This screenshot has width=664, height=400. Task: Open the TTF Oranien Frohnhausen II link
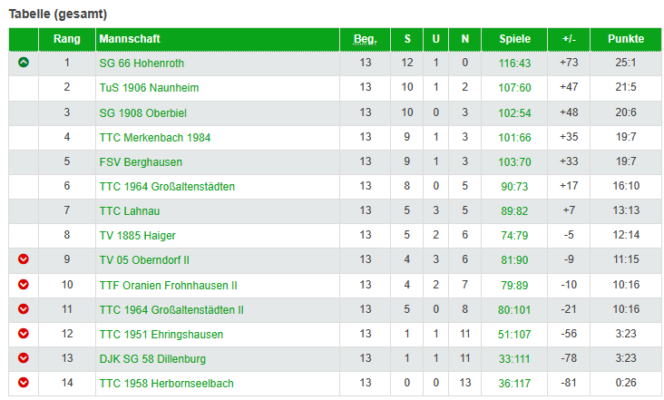point(168,286)
